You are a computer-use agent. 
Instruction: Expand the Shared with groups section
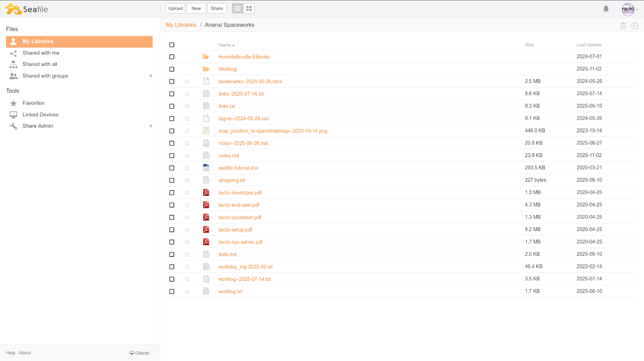tap(150, 76)
